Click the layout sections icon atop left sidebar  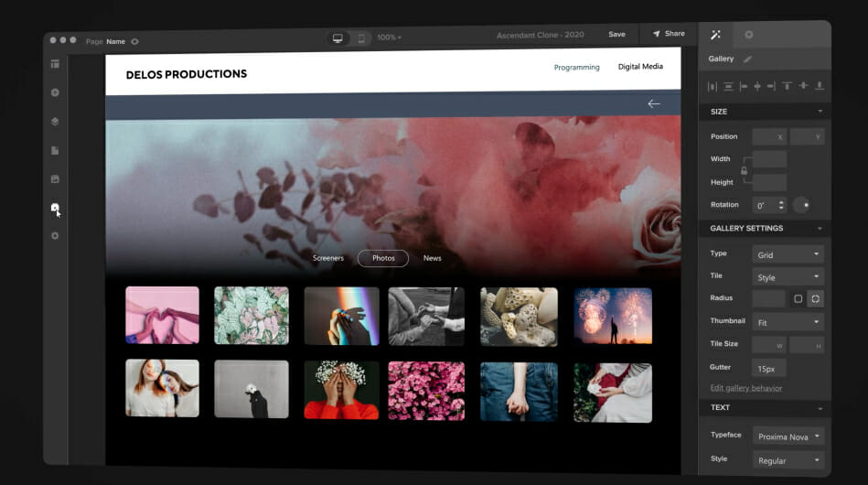tap(55, 64)
